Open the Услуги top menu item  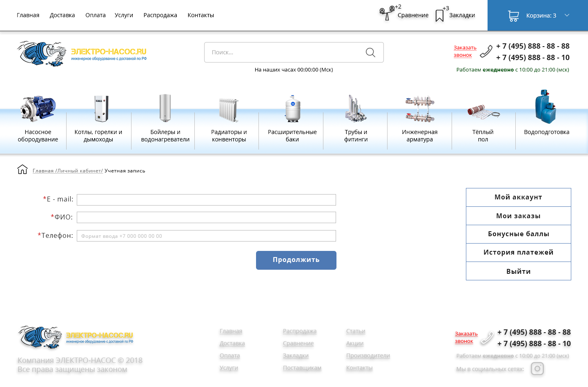pos(124,15)
